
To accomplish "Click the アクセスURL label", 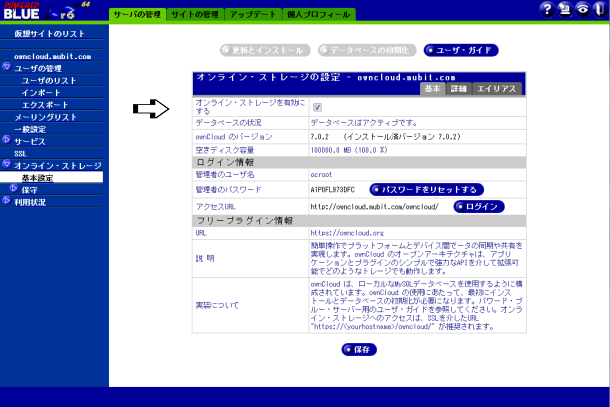I will [x=216, y=207].
